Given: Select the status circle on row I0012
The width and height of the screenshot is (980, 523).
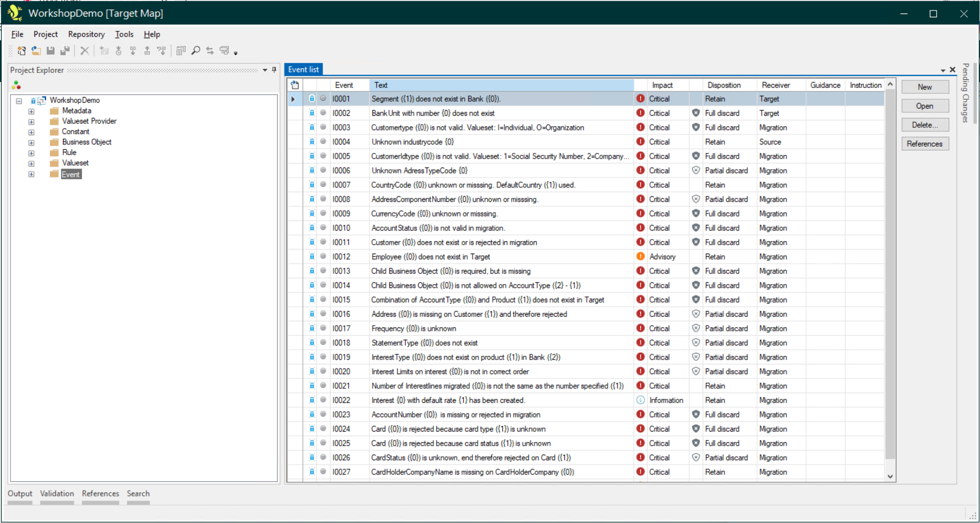Looking at the screenshot, I should (x=323, y=256).
